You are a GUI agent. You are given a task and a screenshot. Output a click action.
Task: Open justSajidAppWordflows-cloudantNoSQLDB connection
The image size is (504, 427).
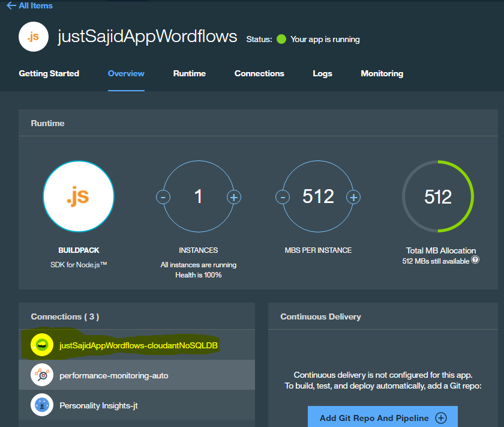[x=137, y=345]
